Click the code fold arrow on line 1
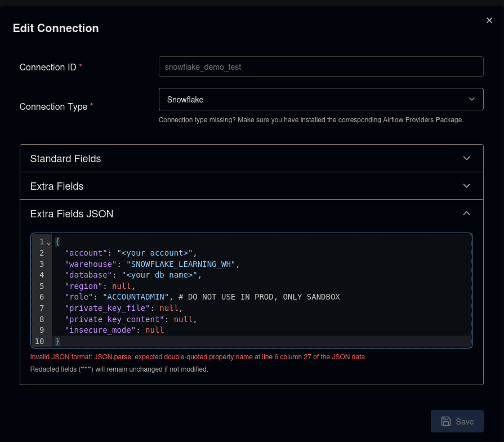Viewport: 504px width, 442px height. pyautogui.click(x=49, y=243)
